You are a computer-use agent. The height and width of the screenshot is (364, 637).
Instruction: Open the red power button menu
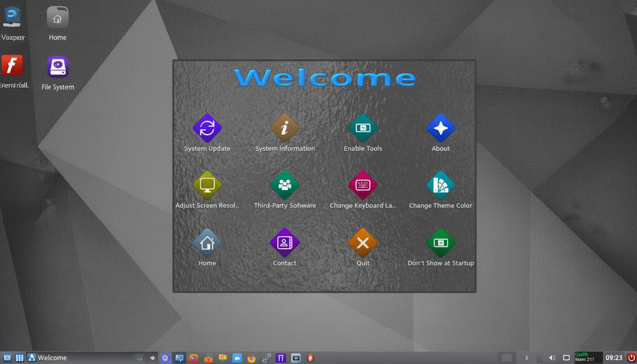coord(630,358)
